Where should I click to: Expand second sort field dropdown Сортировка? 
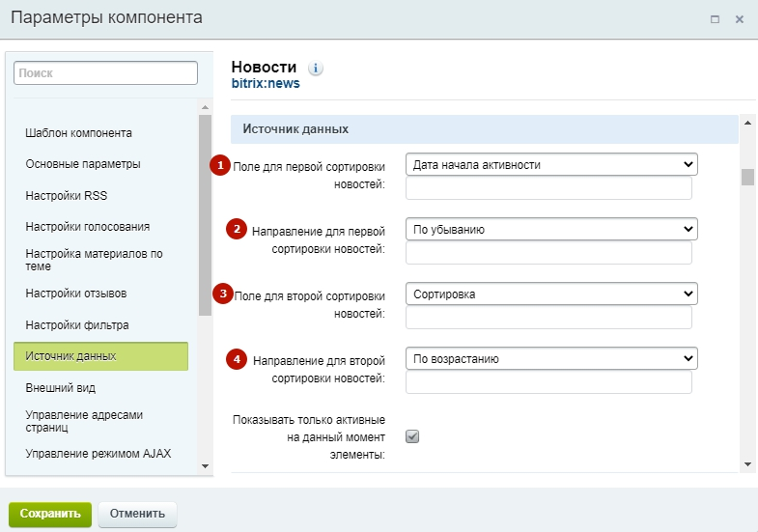click(550, 294)
